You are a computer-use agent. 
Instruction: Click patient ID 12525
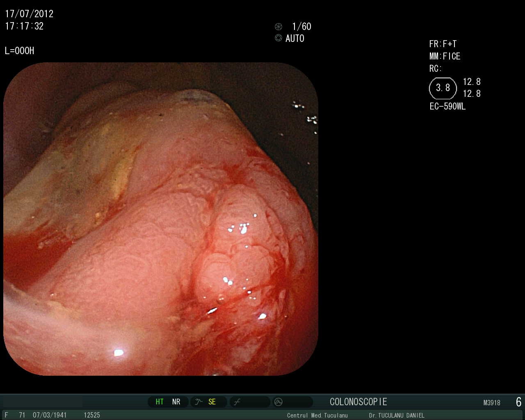[x=92, y=415]
